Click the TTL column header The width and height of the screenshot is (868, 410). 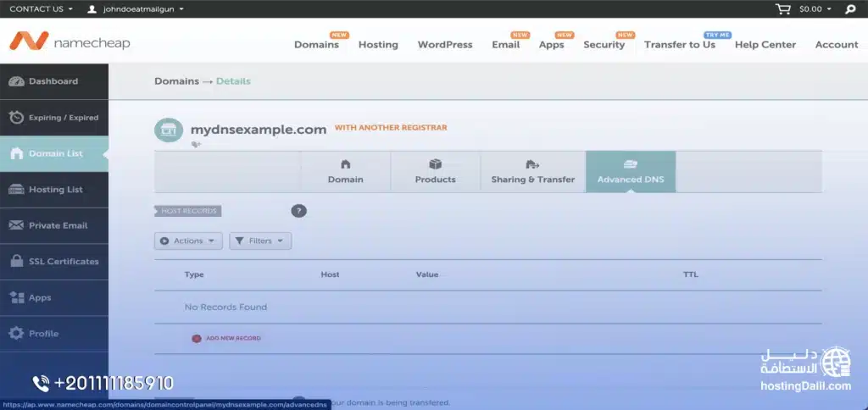[690, 274]
